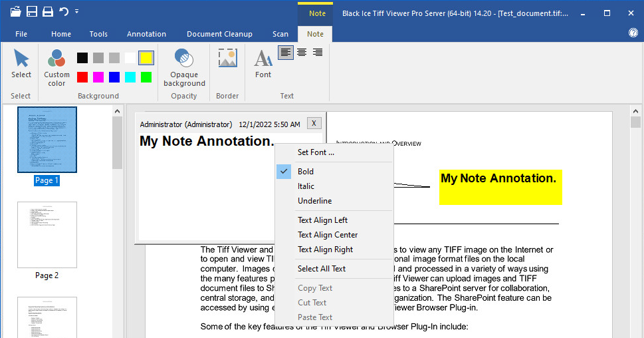Toggle align center button in ribbon
The image size is (644, 338).
coord(302,53)
